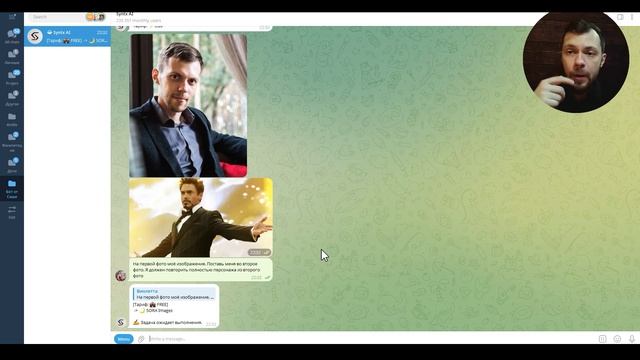The height and width of the screenshot is (360, 640).
Task: Open the man in blazer photo
Action: coord(188,105)
